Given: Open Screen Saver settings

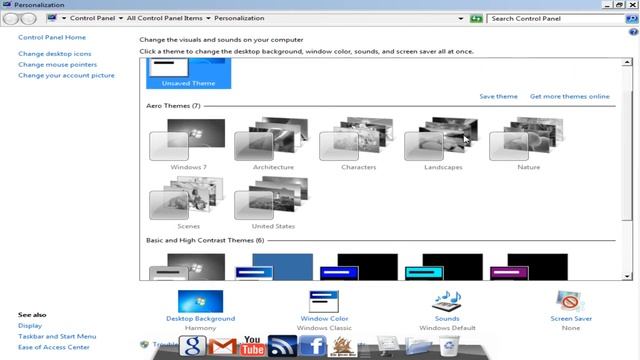Looking at the screenshot, I should click(x=571, y=306).
